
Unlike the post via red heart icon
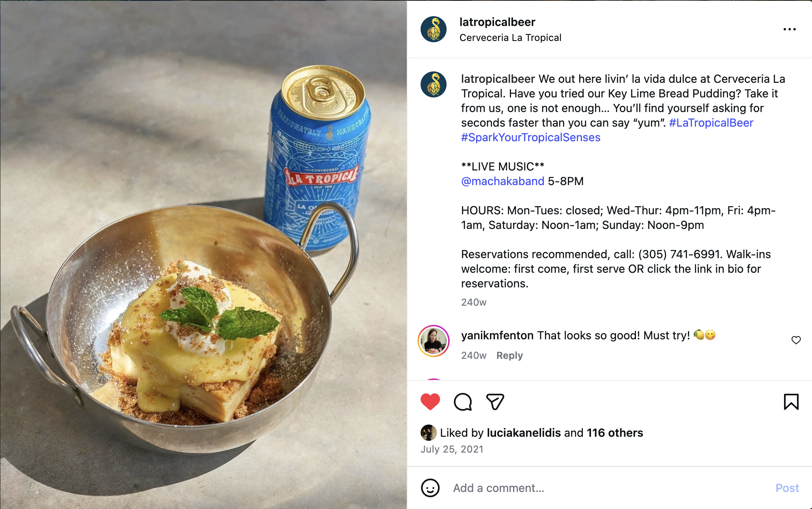tap(430, 402)
